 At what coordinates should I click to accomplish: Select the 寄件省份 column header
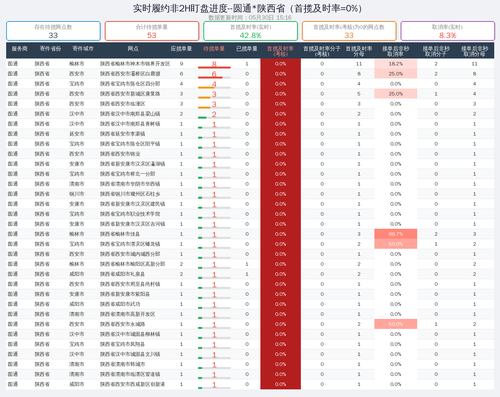50,49
